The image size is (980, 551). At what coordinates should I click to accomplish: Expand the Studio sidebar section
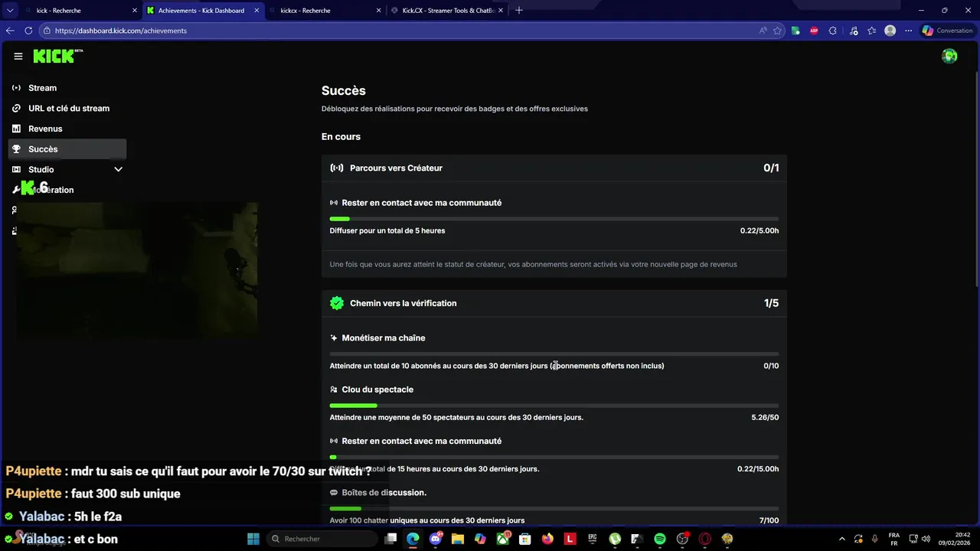click(119, 170)
